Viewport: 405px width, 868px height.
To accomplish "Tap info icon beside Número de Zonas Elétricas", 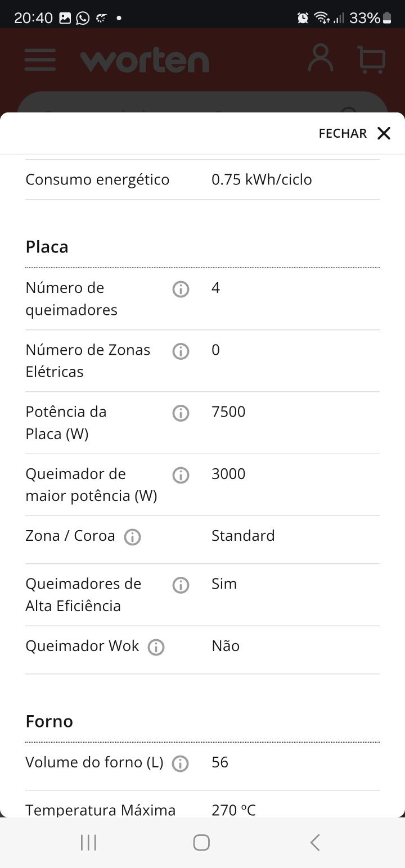I will click(181, 352).
